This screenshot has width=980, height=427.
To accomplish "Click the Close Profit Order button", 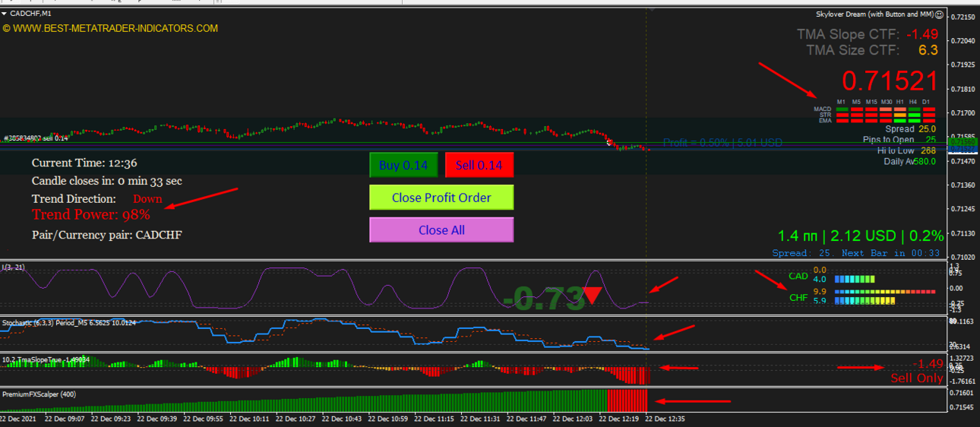I will 441,198.
